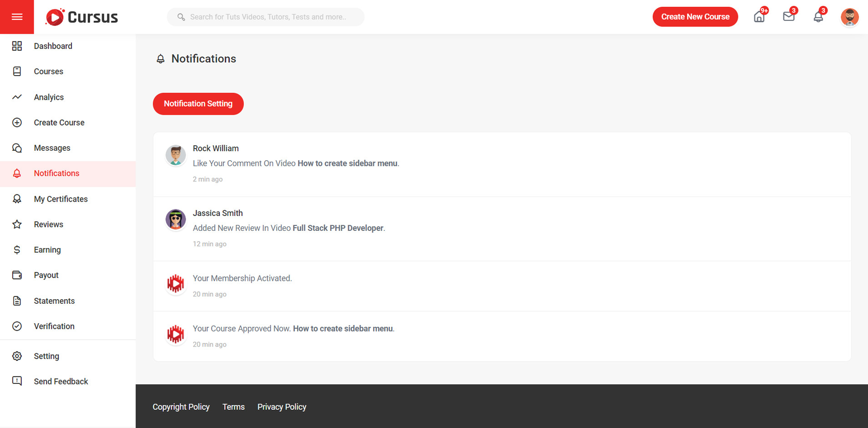868x428 pixels.
Task: Click the Cursus logo
Action: coord(82,17)
